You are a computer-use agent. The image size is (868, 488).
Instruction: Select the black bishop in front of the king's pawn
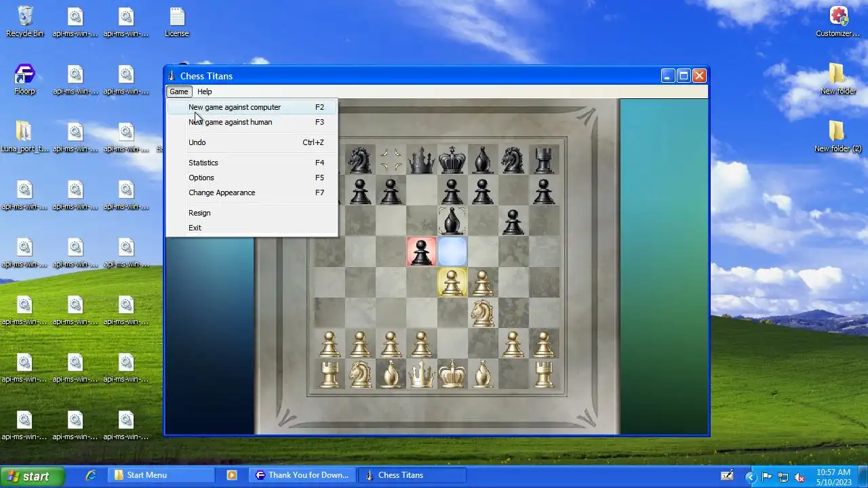coord(452,221)
